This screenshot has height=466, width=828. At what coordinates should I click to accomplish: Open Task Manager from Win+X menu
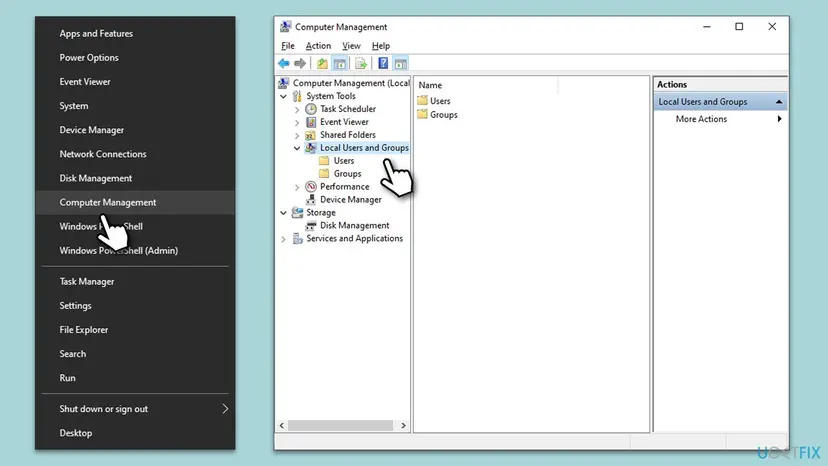(135, 282)
